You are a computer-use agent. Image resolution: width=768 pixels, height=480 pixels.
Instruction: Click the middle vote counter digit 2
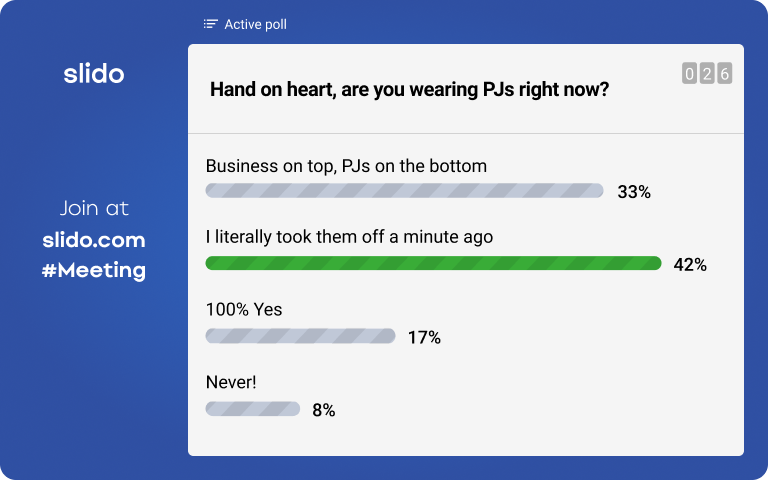point(707,73)
